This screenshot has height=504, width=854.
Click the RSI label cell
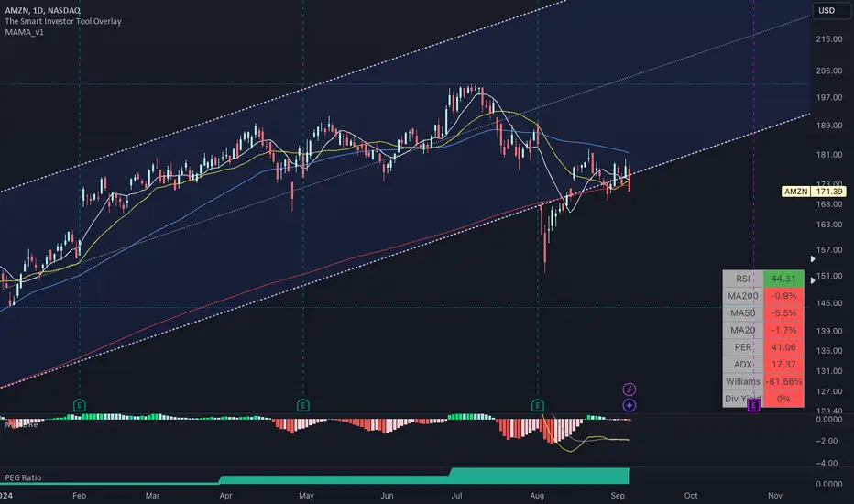(x=743, y=279)
